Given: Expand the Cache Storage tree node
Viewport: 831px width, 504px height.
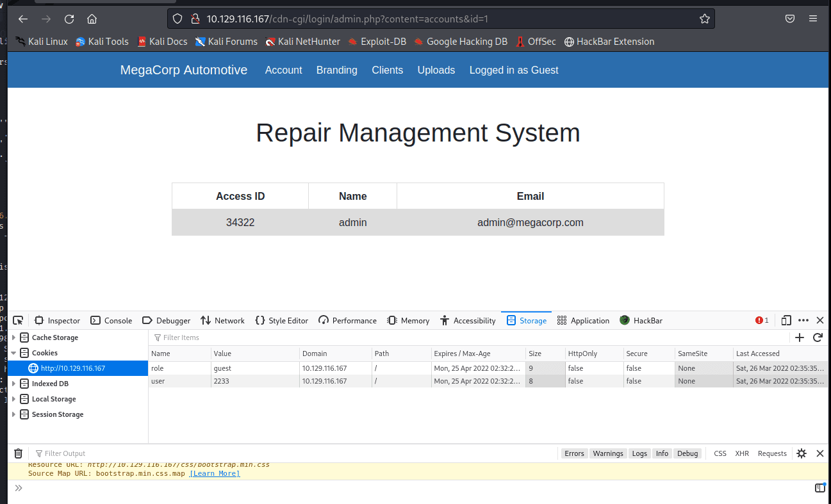Looking at the screenshot, I should (13, 337).
